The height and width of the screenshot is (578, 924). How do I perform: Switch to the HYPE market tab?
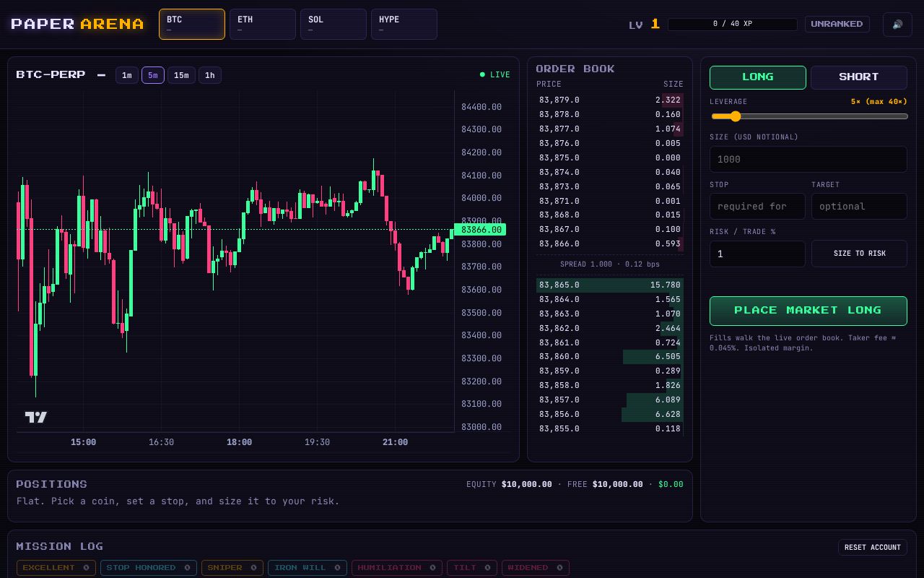pos(404,24)
